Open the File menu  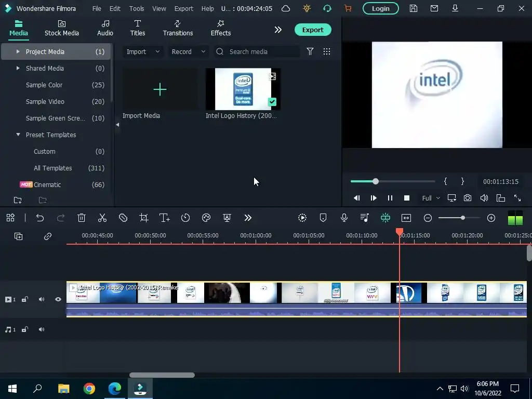tap(97, 8)
